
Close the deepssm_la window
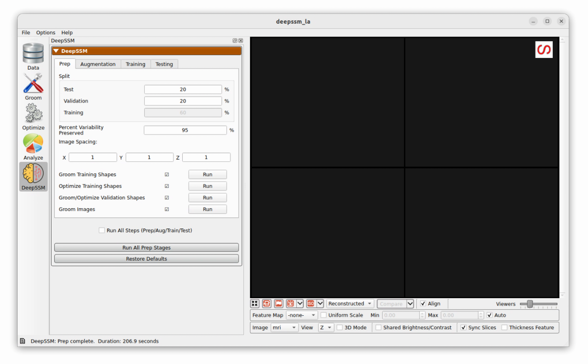(561, 21)
